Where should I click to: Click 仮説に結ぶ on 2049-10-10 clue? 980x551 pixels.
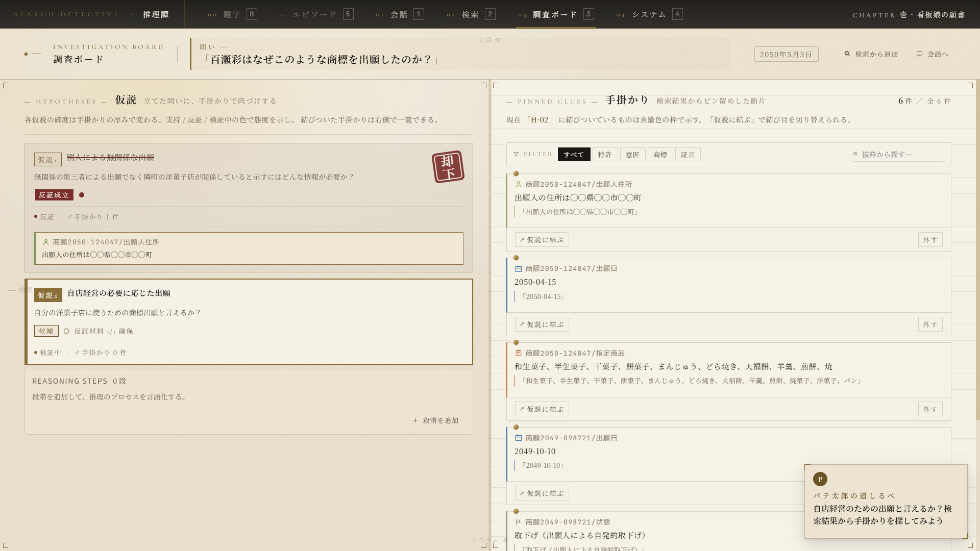pyautogui.click(x=542, y=493)
